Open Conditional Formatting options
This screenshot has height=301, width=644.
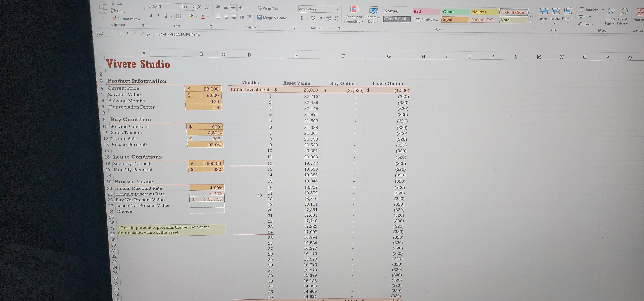[x=354, y=14]
